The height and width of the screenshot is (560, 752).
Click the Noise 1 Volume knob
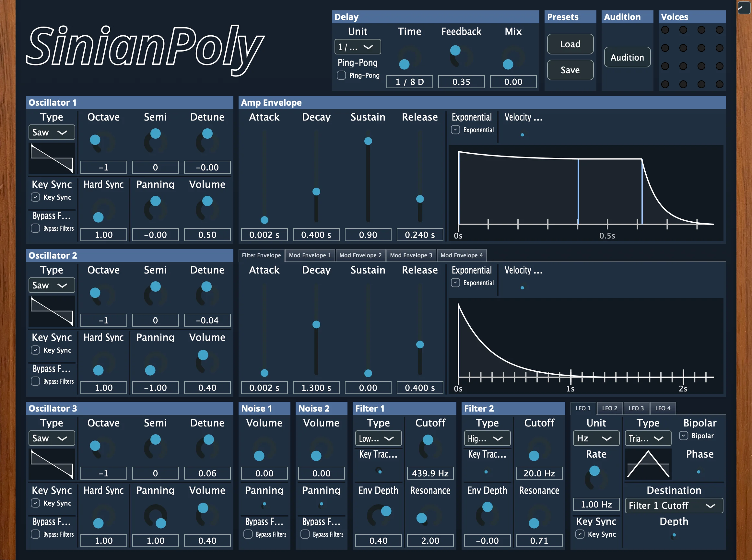(264, 449)
